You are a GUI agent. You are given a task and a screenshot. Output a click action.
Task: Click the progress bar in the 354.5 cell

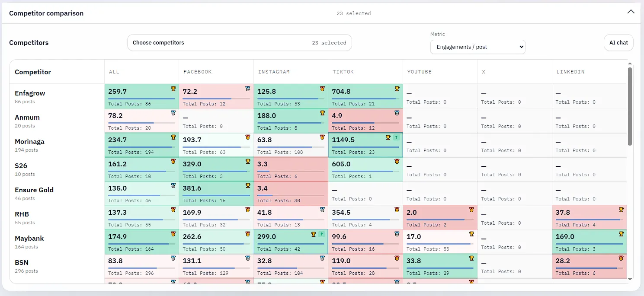point(365,220)
